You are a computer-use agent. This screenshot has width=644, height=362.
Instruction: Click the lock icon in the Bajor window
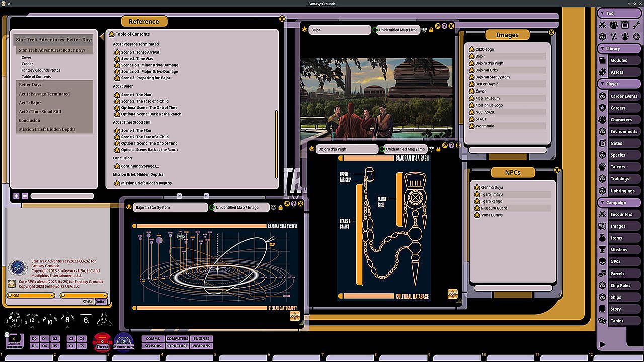431,30
